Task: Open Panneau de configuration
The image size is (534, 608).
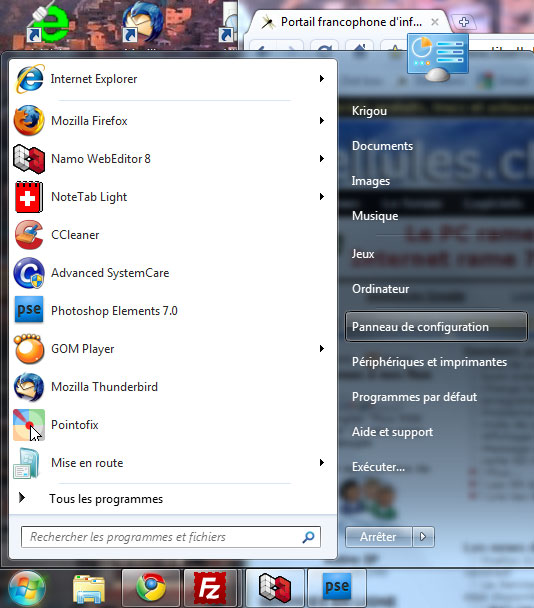Action: pos(436,327)
